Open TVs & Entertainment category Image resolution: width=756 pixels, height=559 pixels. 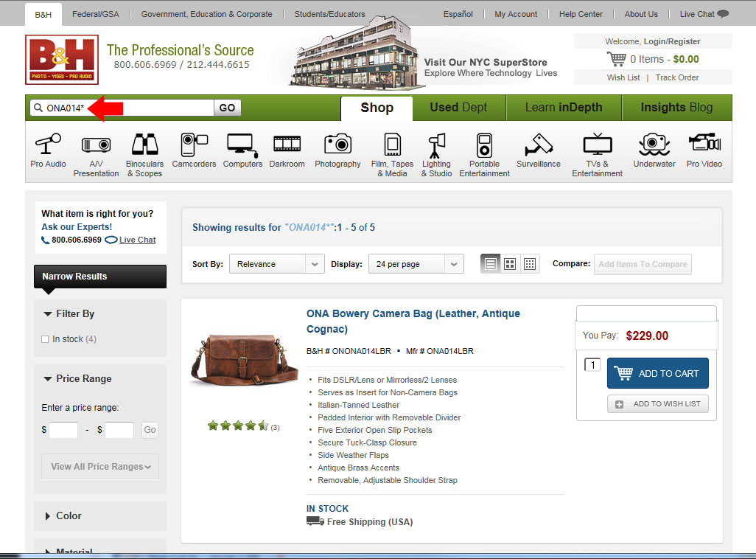597,154
